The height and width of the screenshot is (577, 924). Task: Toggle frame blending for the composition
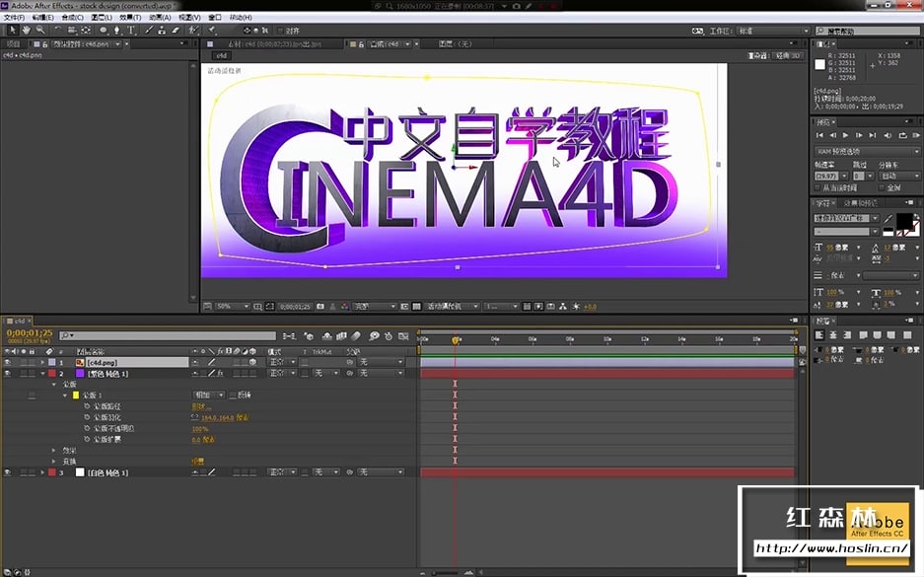[341, 336]
